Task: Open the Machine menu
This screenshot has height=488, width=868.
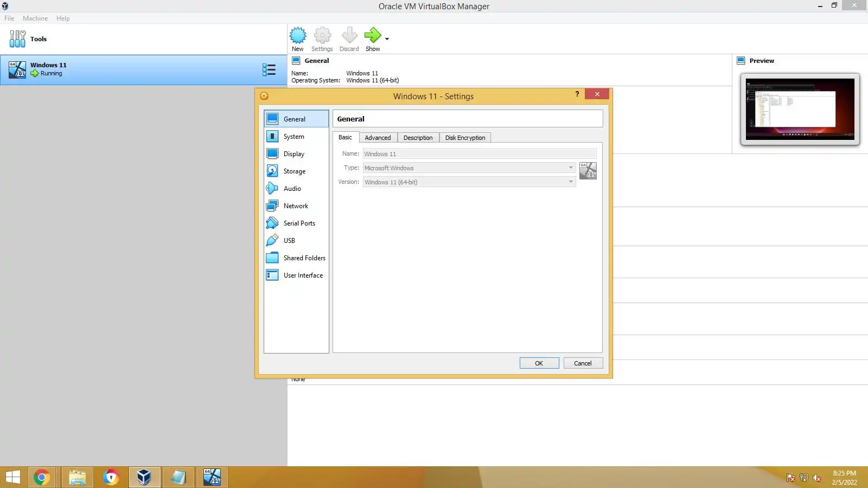Action: point(35,18)
